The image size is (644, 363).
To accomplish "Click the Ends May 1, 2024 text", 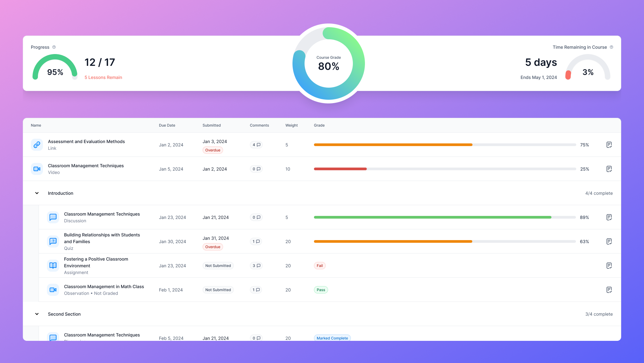I will point(539,77).
